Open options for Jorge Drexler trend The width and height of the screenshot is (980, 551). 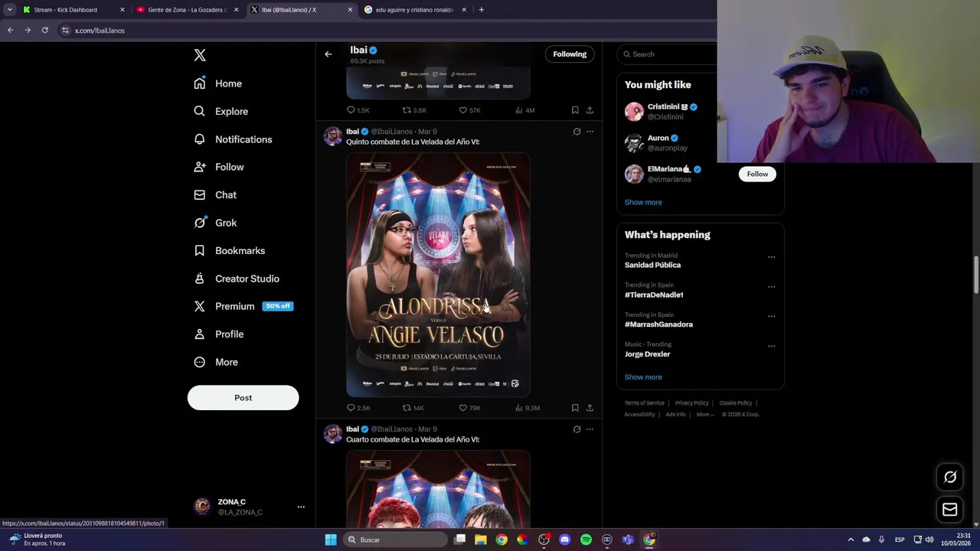(771, 346)
